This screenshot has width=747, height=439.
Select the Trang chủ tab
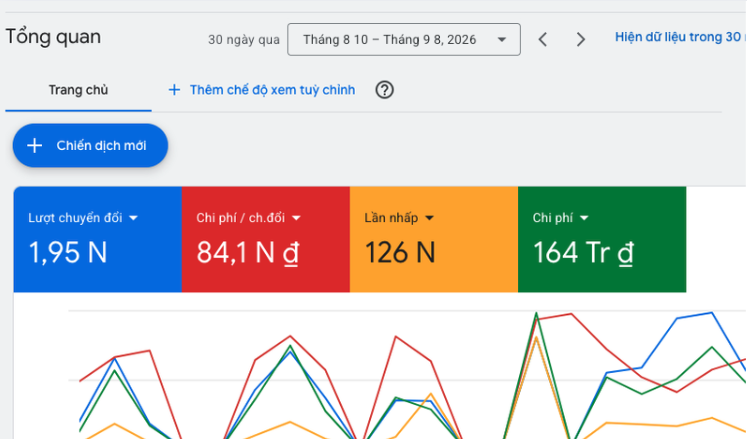tap(78, 90)
